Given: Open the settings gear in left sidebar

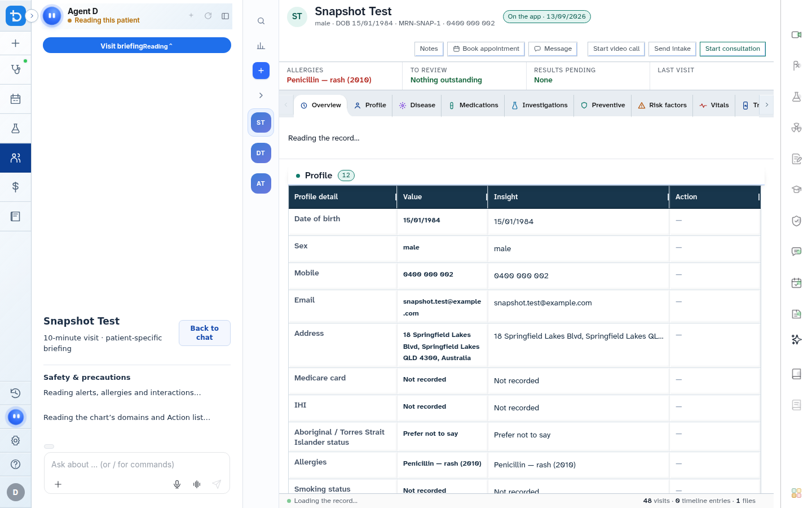Looking at the screenshot, I should click(x=16, y=440).
